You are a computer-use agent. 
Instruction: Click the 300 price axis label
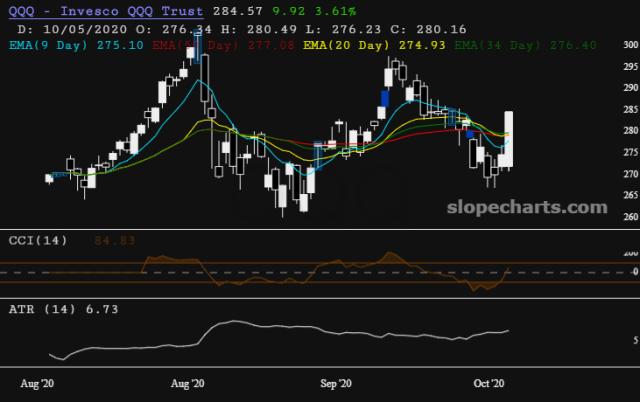coord(631,44)
